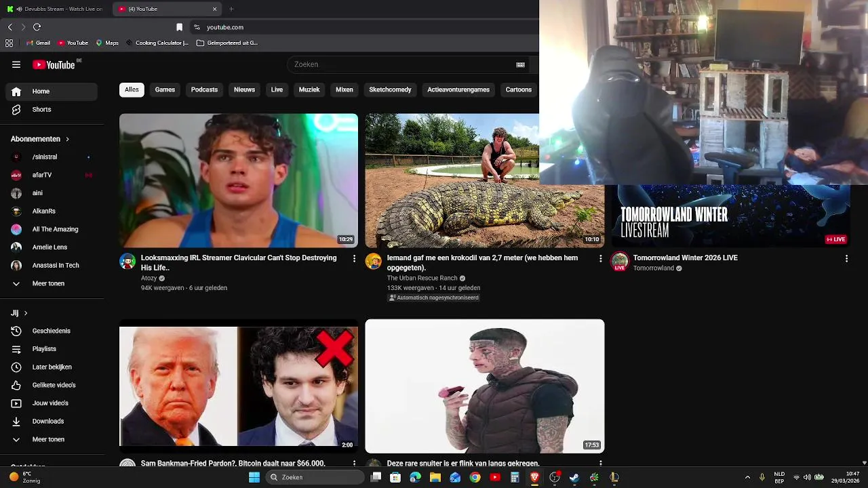Open a new browser tab
This screenshot has height=488, width=868.
231,9
